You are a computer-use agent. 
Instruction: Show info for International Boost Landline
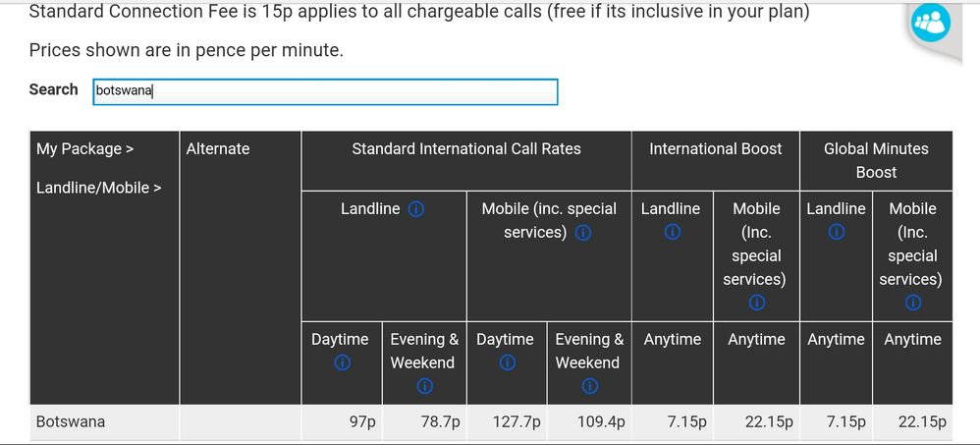672,233
